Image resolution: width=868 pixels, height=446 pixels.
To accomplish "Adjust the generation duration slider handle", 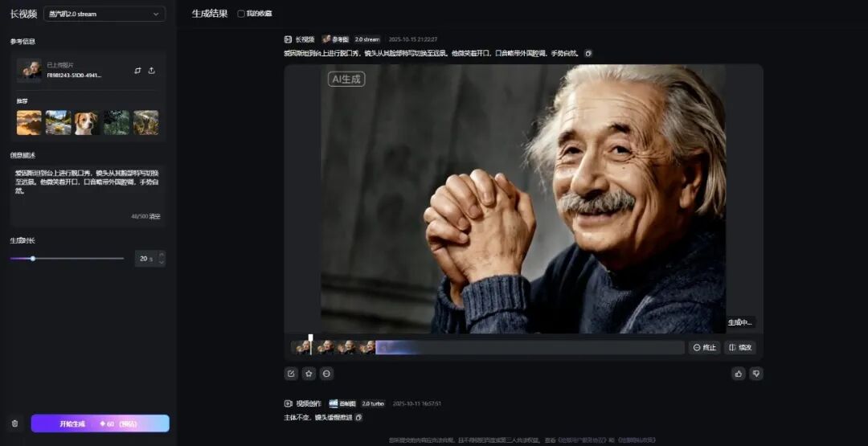I will pyautogui.click(x=33, y=259).
